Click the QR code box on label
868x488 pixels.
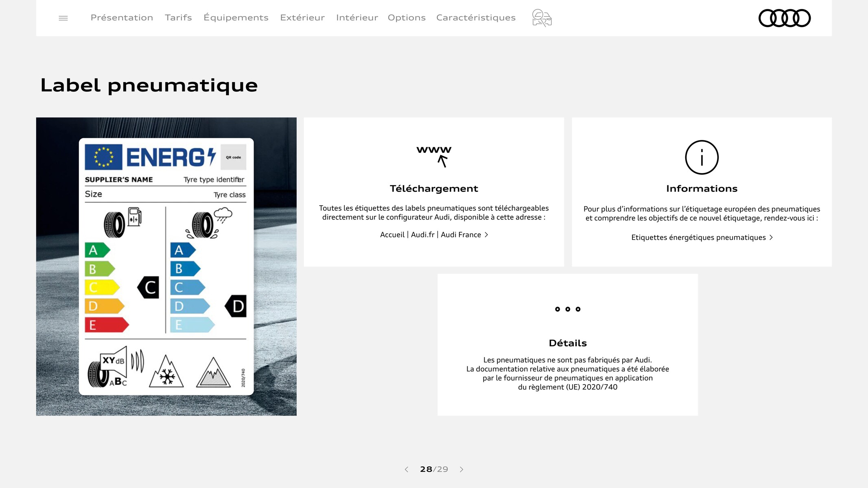click(x=233, y=157)
